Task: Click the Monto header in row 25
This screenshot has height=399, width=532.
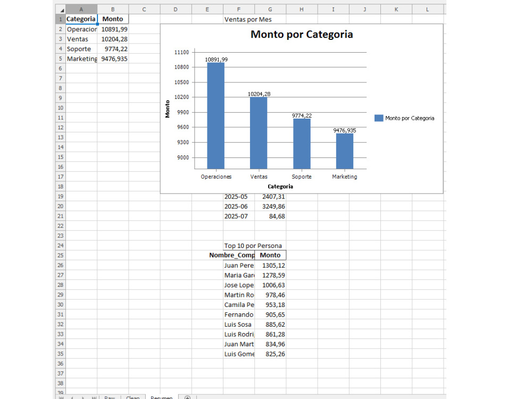Action: coord(270,255)
